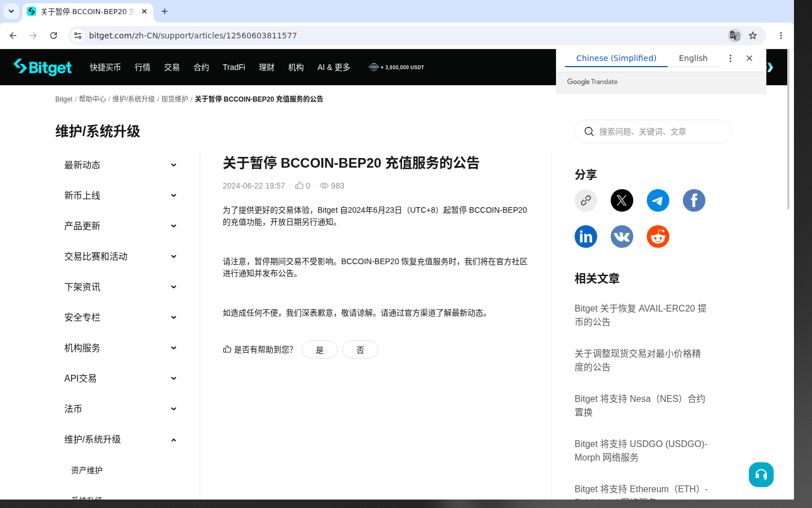Close the Google Translate popup

[749, 58]
